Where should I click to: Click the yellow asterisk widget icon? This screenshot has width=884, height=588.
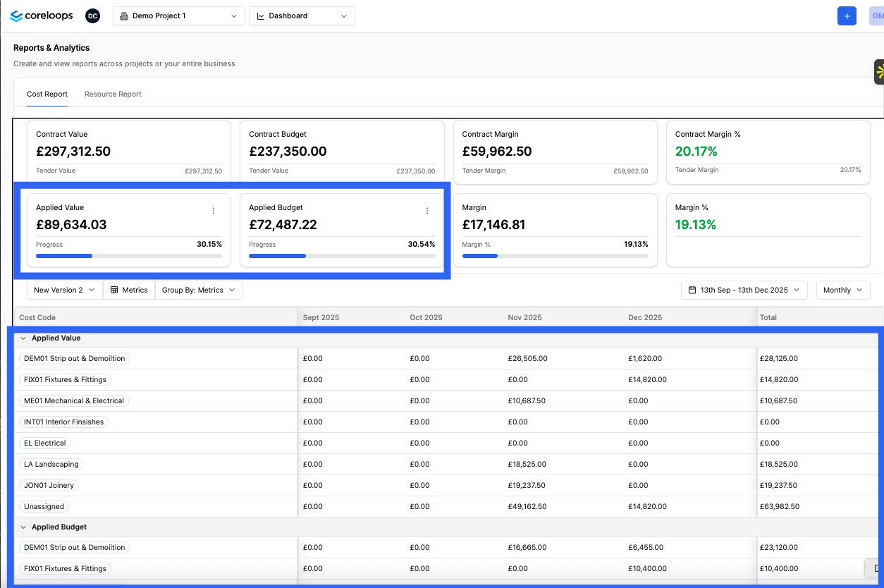coord(879,72)
